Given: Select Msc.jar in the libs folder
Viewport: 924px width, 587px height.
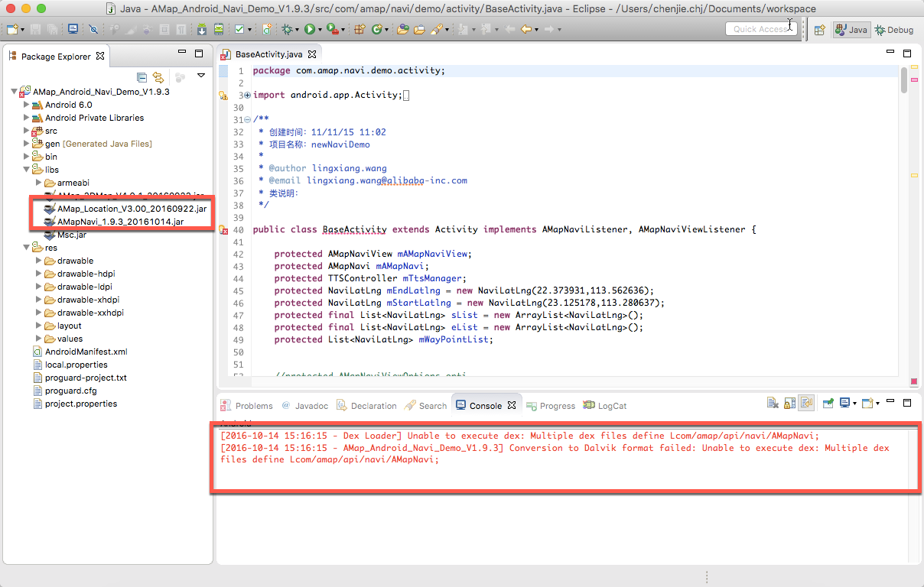Looking at the screenshot, I should pos(65,235).
